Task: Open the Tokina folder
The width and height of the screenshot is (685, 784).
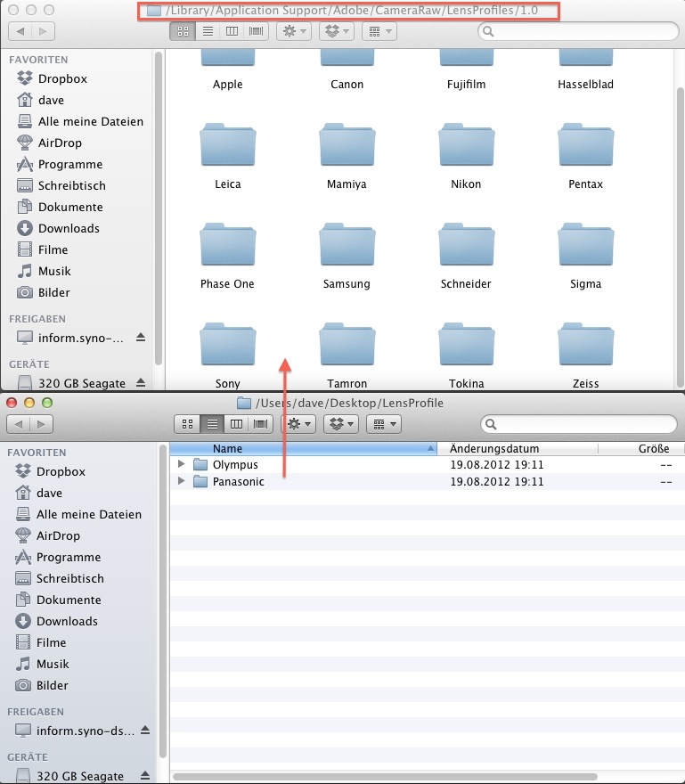Action: pos(467,345)
